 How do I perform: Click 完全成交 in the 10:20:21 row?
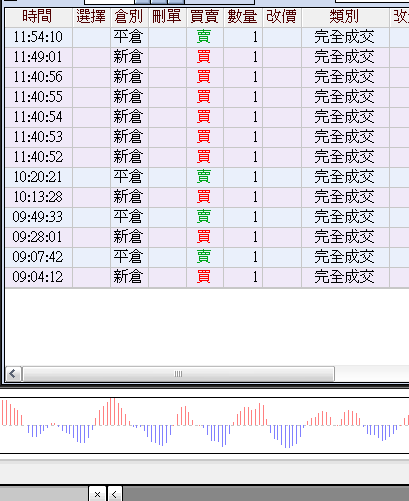[x=344, y=177]
